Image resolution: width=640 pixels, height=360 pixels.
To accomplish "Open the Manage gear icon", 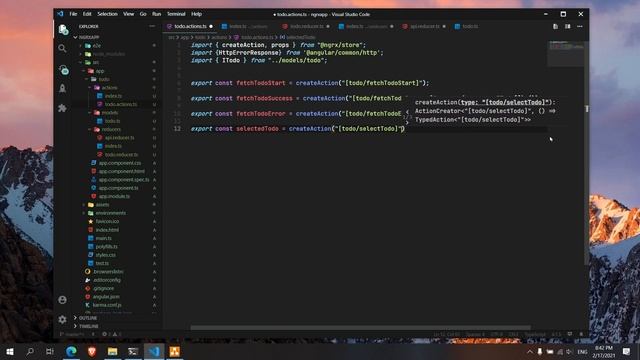I will pos(62,319).
